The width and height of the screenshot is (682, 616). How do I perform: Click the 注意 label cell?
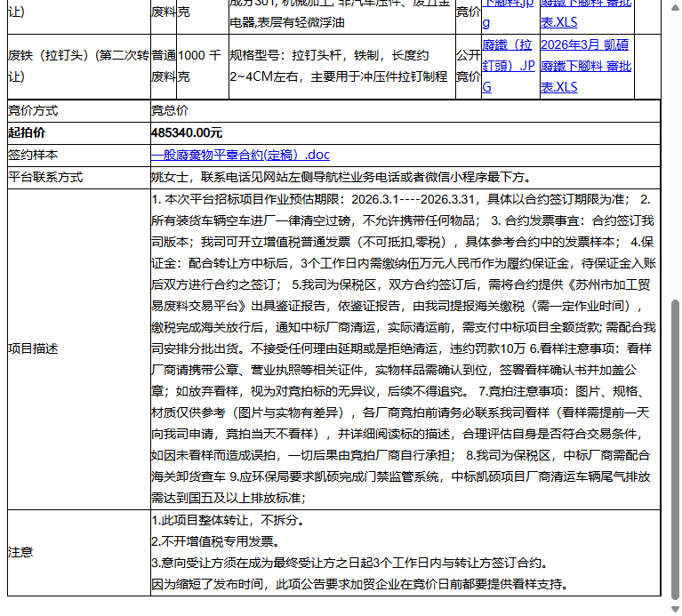79,553
